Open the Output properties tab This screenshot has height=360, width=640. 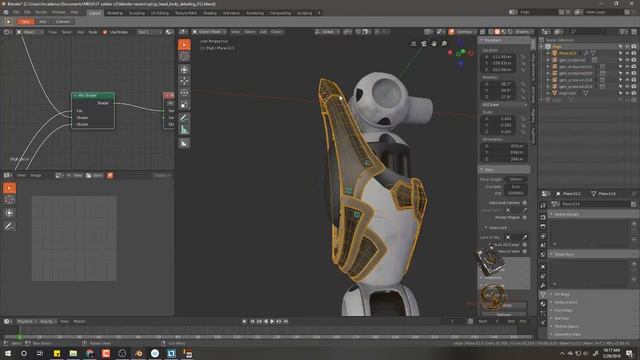click(x=543, y=227)
